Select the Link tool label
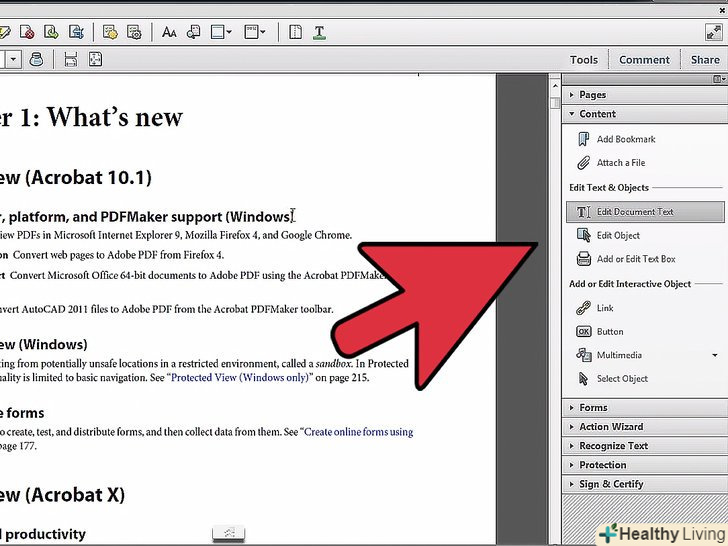This screenshot has height=546, width=728. tap(605, 308)
